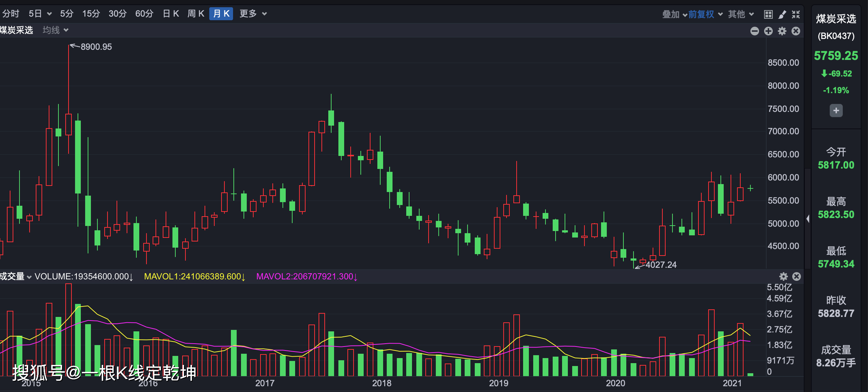Viewport: 868px width, 392px height.
Task: Expand the 5日 dropdown
Action: 40,14
